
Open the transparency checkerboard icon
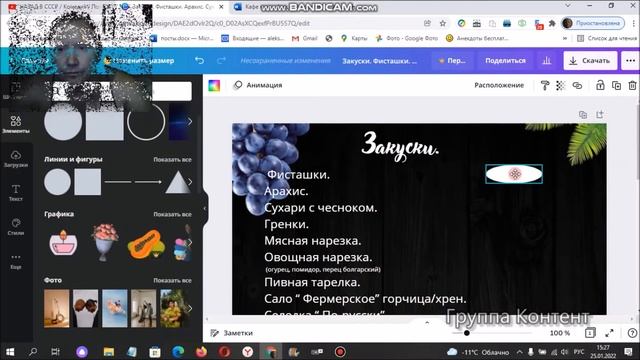560,85
